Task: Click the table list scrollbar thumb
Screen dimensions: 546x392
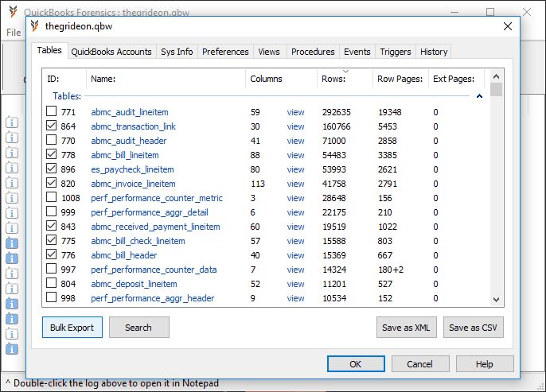Action: click(496, 89)
